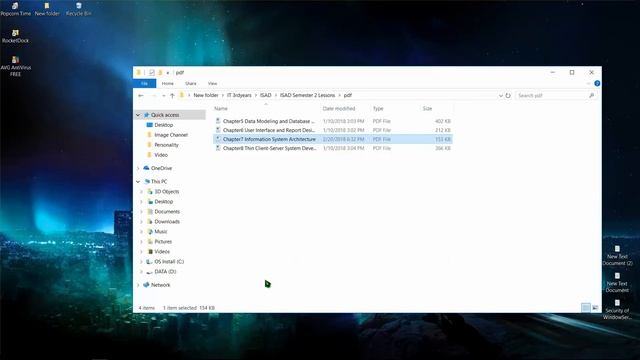Open Music under This PC

(x=161, y=231)
